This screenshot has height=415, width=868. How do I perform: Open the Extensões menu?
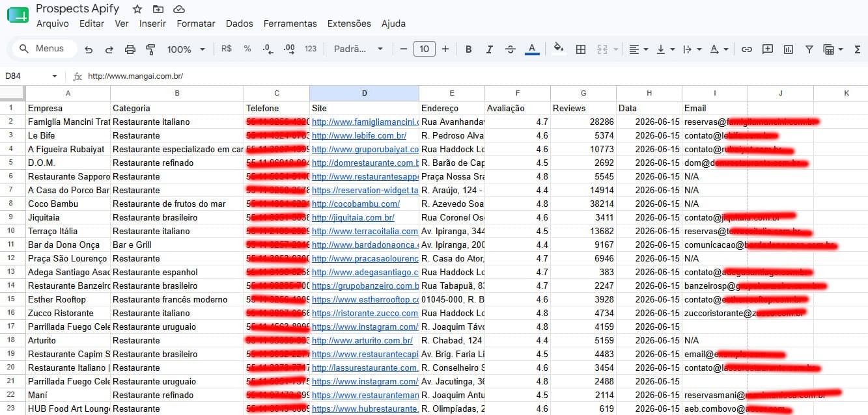[x=349, y=23]
